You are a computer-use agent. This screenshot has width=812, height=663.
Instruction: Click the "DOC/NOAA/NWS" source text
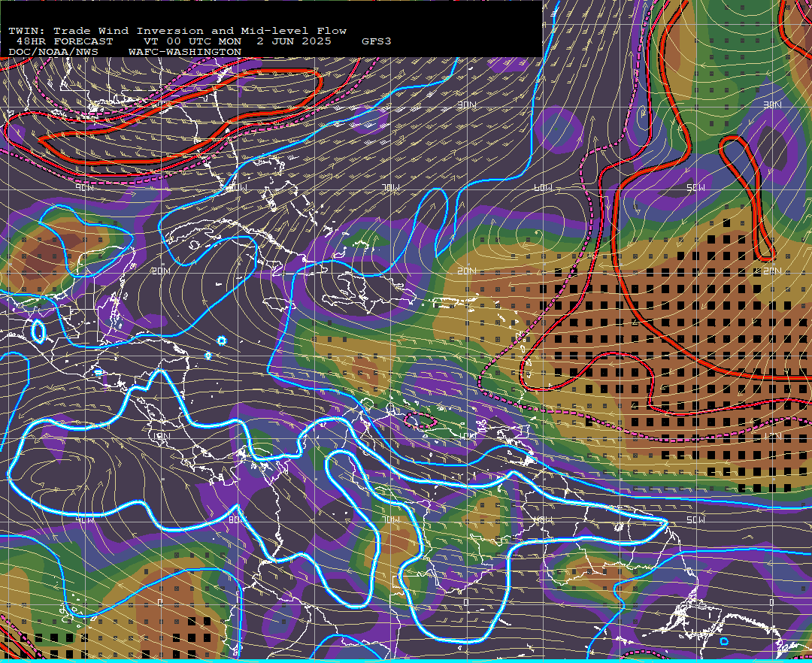53,53
